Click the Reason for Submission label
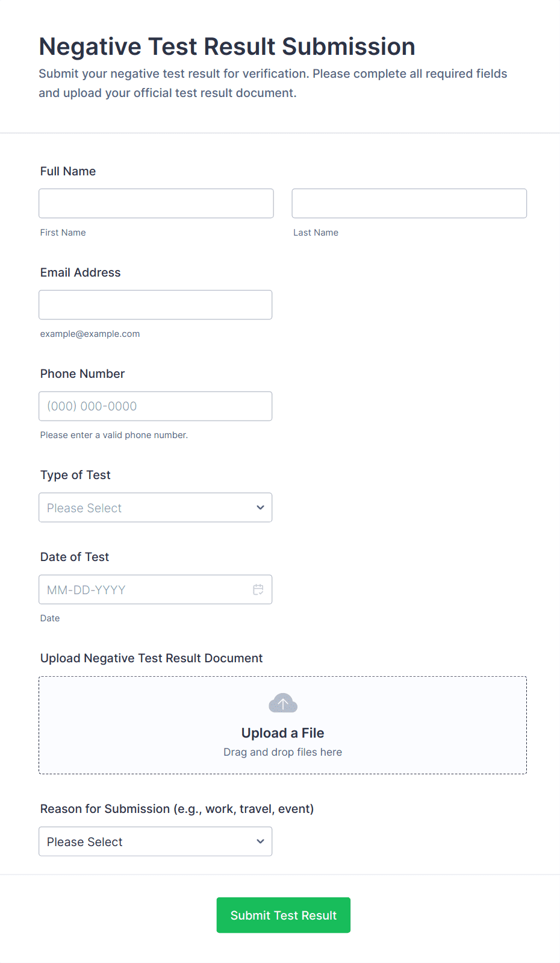This screenshot has height=963, width=560. tap(177, 809)
